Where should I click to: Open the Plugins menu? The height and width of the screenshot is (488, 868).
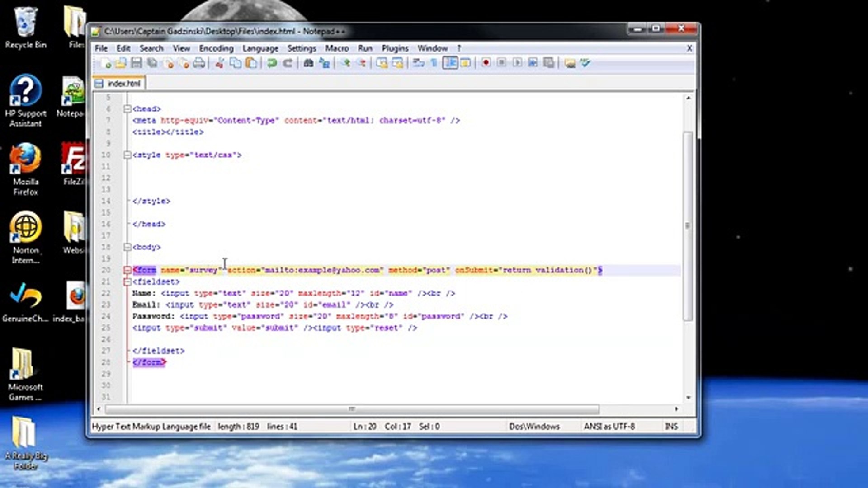coord(395,48)
